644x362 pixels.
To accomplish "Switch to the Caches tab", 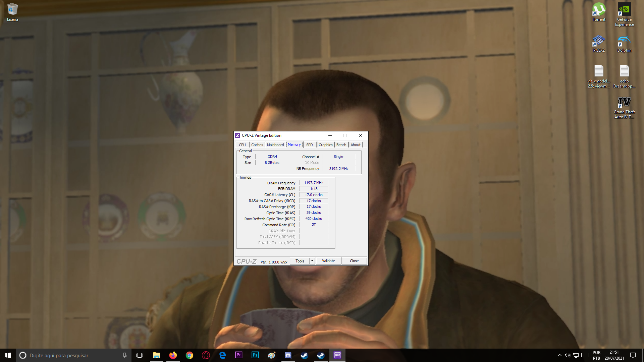I will pos(257,145).
